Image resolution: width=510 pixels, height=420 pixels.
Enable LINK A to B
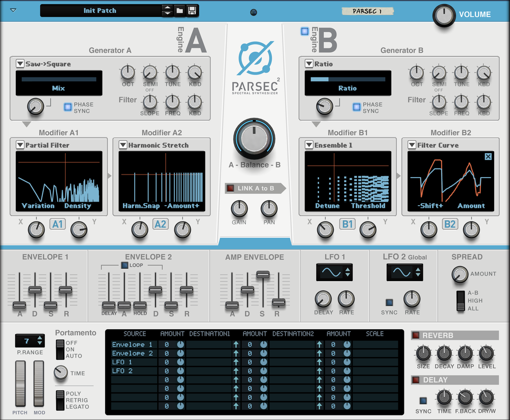(x=231, y=188)
